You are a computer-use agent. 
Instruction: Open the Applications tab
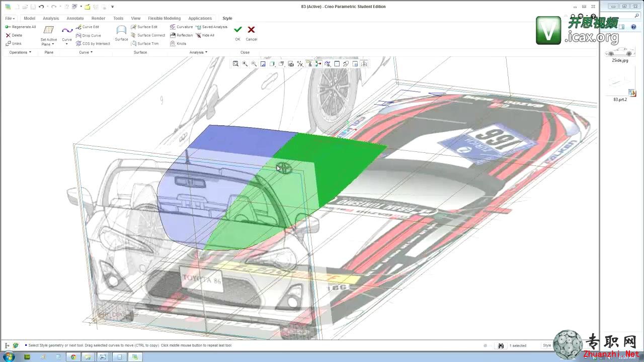(200, 18)
